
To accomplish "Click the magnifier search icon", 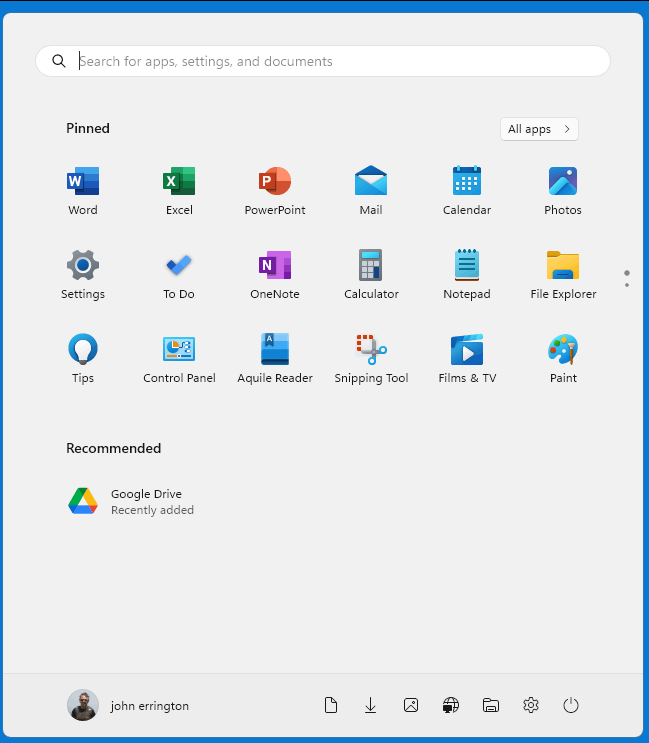I will [59, 61].
